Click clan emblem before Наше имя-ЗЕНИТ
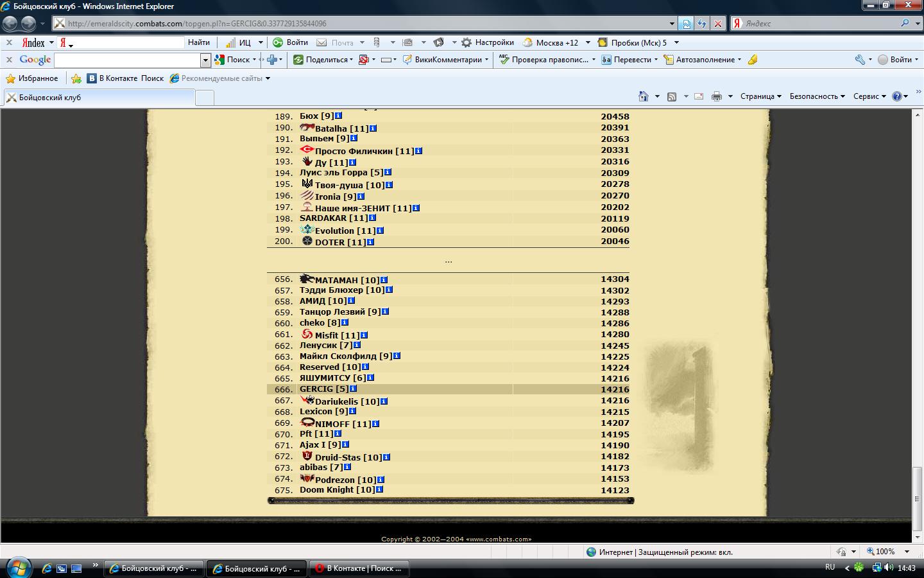Image resolution: width=924 pixels, height=578 pixels. pyautogui.click(x=307, y=207)
